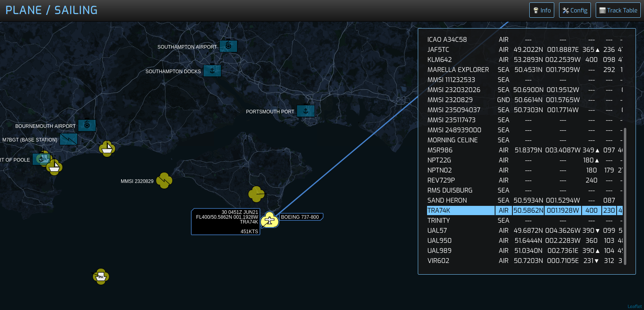The image size is (644, 310).
Task: Click the Southampton Docks anchor icon
Action: 212,71
